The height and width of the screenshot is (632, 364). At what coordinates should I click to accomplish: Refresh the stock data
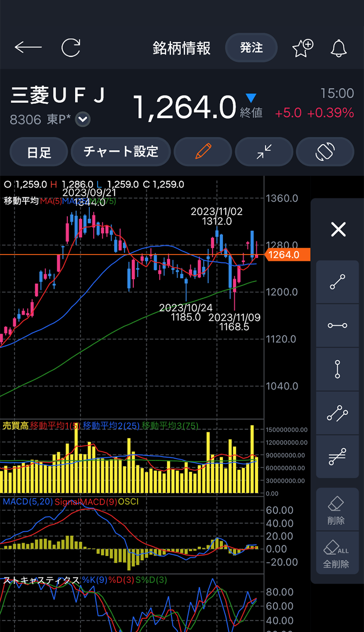coord(71,48)
